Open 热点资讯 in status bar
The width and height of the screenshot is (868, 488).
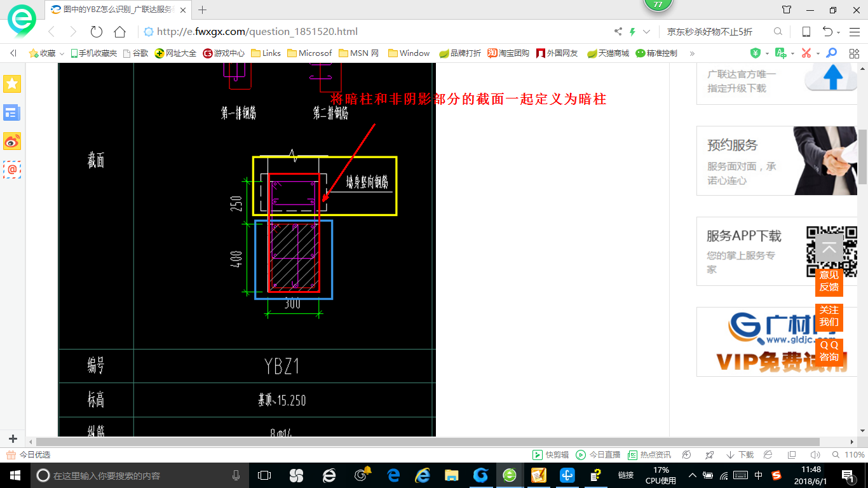649,455
